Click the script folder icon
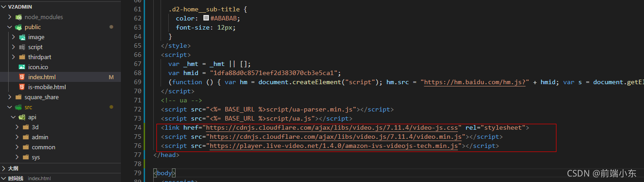The width and height of the screenshot is (644, 182). (22, 47)
